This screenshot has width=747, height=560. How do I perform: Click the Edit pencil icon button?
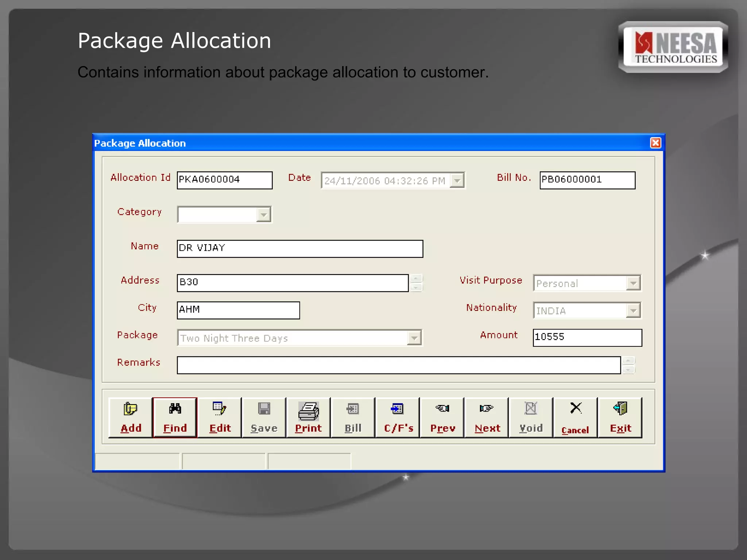[220, 417]
